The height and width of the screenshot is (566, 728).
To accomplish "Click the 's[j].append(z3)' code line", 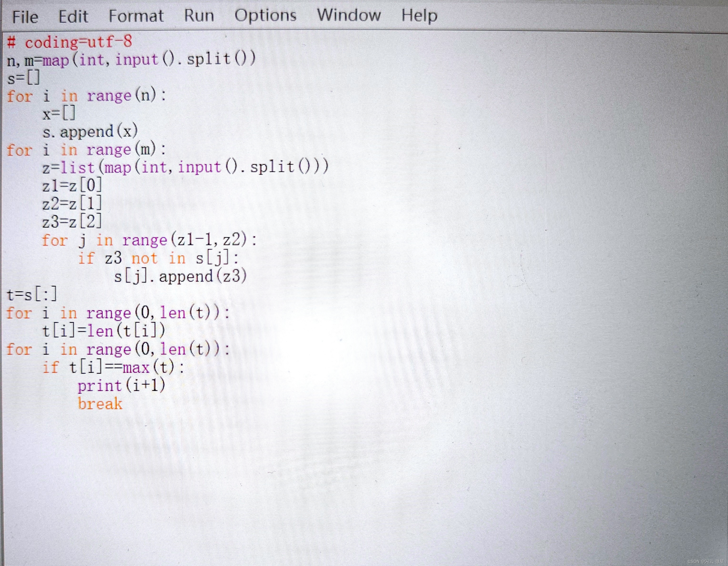I will coord(180,276).
